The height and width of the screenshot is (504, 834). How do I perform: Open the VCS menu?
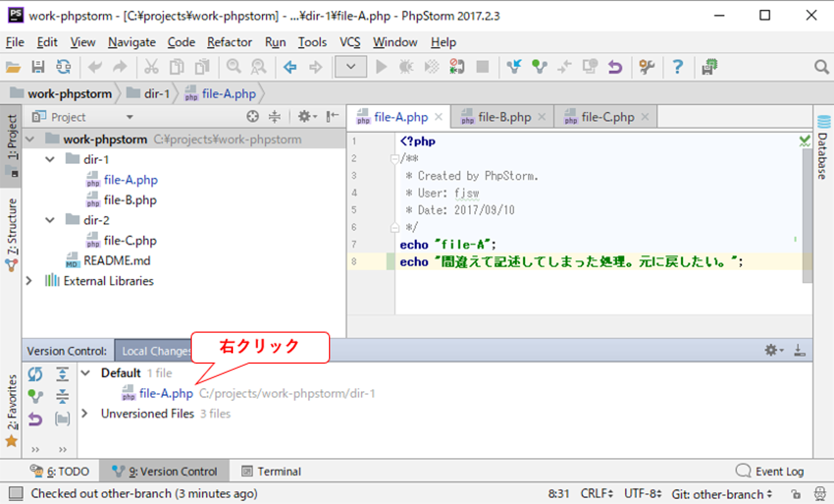point(349,42)
